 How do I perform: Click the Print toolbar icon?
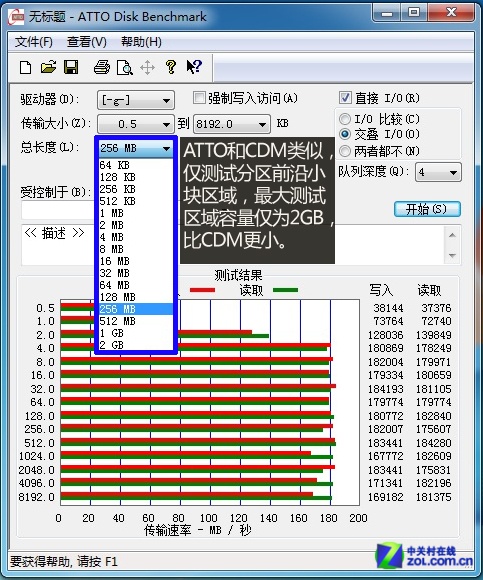tap(102, 67)
